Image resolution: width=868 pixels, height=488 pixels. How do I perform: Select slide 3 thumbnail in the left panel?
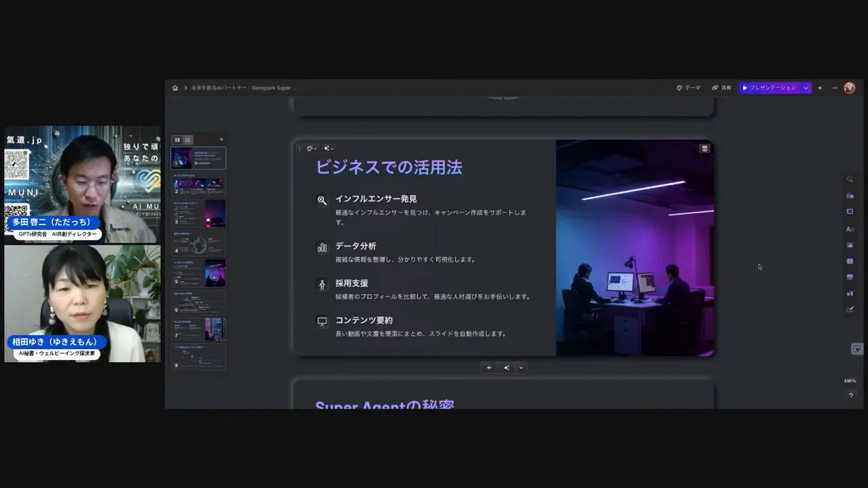click(x=199, y=213)
